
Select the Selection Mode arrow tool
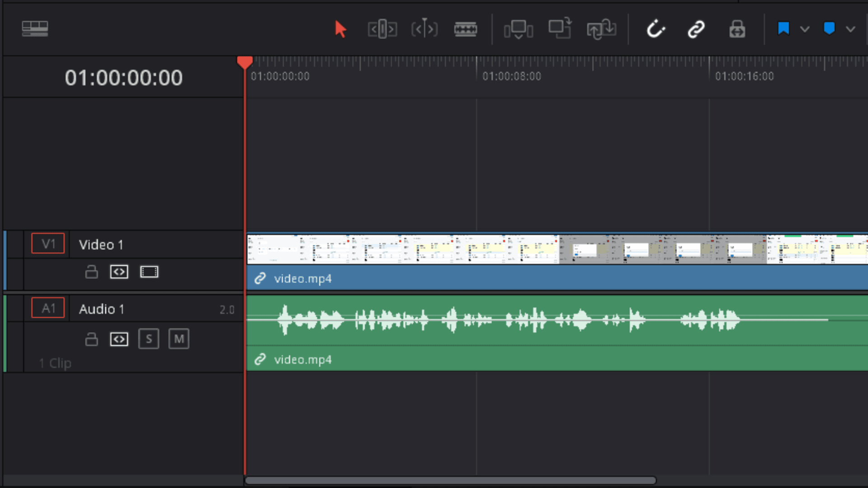point(340,29)
